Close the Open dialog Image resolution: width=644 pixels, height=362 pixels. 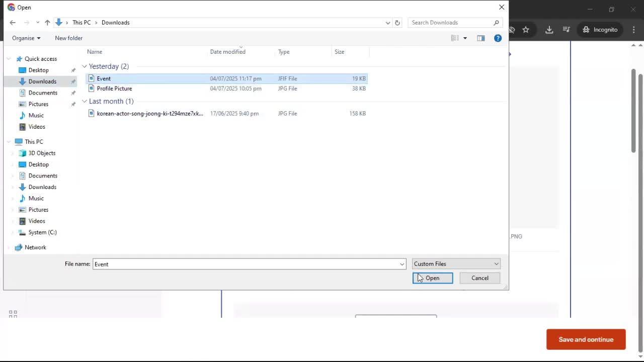tap(501, 8)
